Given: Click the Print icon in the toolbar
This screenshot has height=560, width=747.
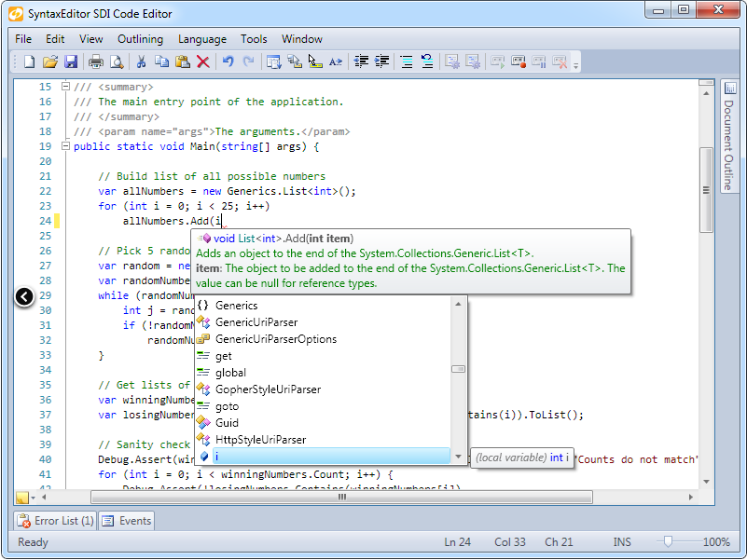Looking at the screenshot, I should click(95, 61).
